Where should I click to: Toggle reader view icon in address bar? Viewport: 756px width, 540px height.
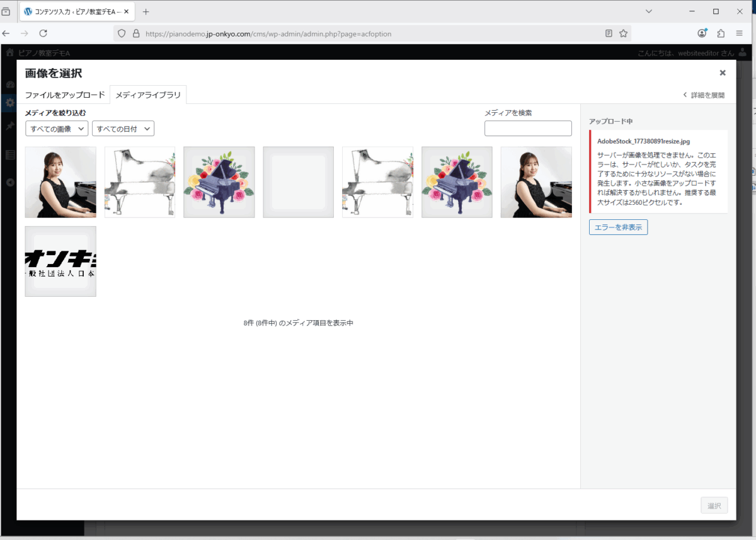tap(609, 33)
